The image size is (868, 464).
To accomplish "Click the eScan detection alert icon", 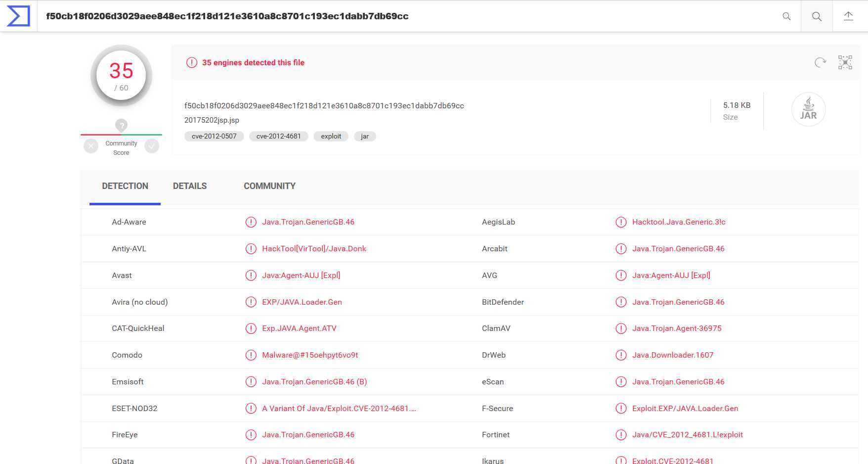I will pyautogui.click(x=621, y=382).
